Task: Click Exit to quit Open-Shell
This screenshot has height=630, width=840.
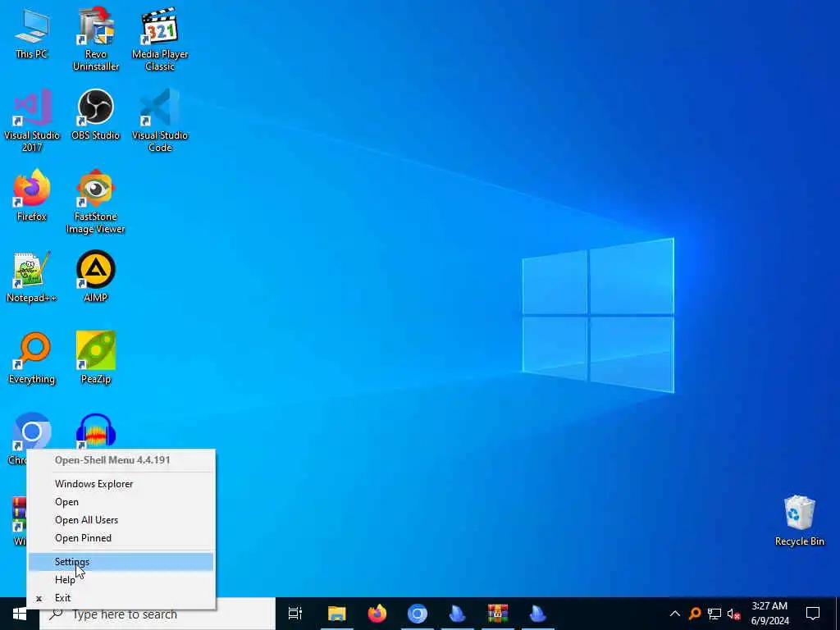Action: click(121, 598)
